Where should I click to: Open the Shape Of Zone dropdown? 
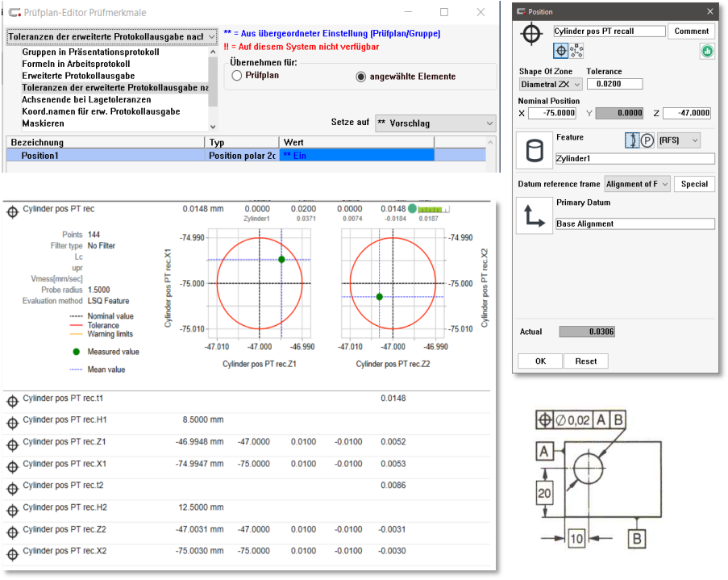point(550,84)
